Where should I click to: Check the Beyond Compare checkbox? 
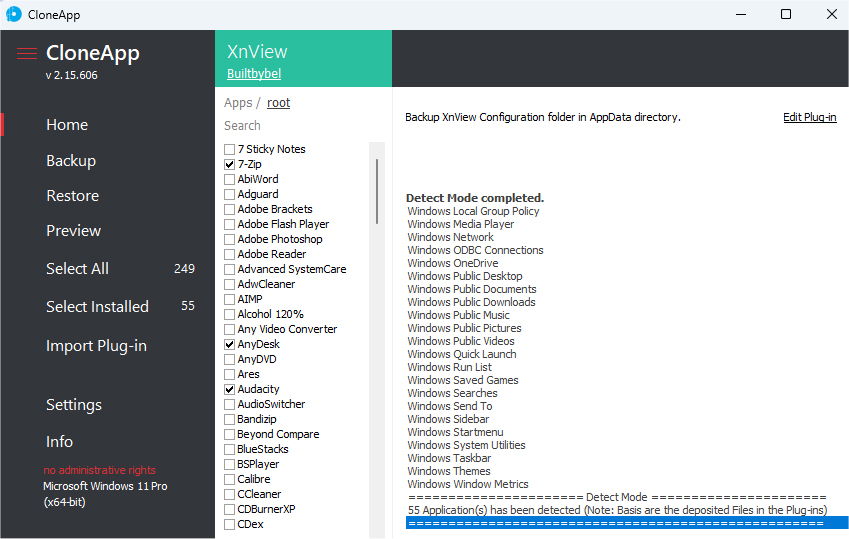click(x=230, y=434)
